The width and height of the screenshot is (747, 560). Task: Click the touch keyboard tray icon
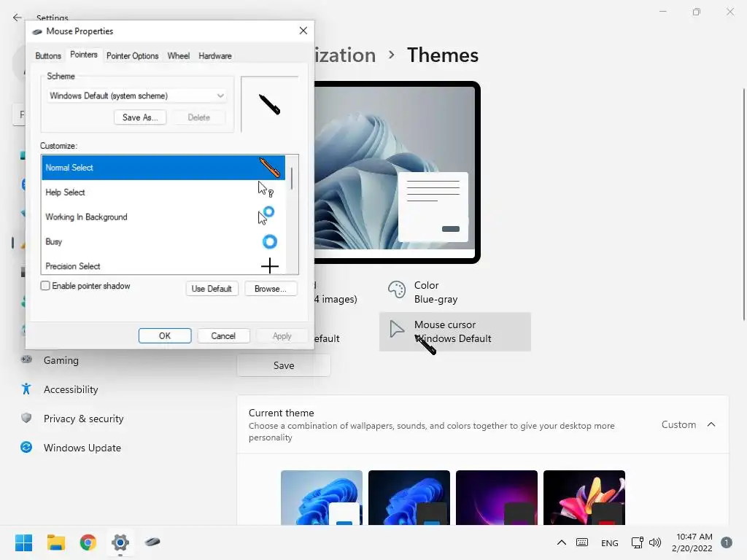pos(582,542)
